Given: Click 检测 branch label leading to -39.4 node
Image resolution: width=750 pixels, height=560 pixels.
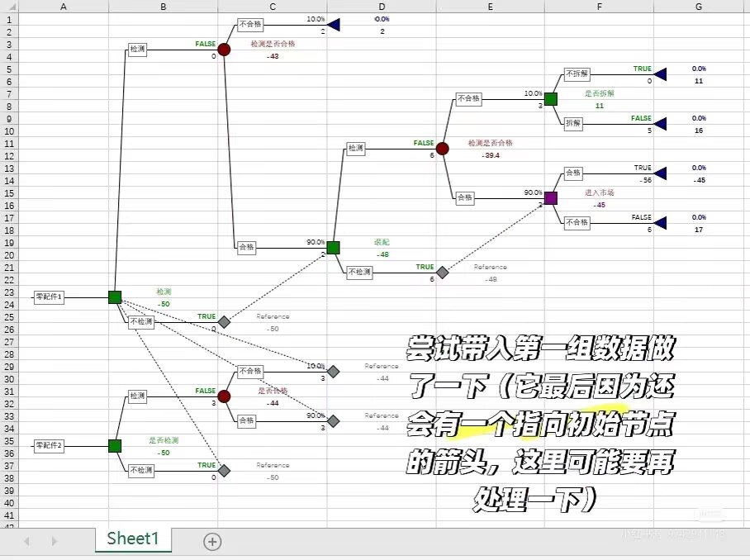Looking at the screenshot, I should [355, 148].
